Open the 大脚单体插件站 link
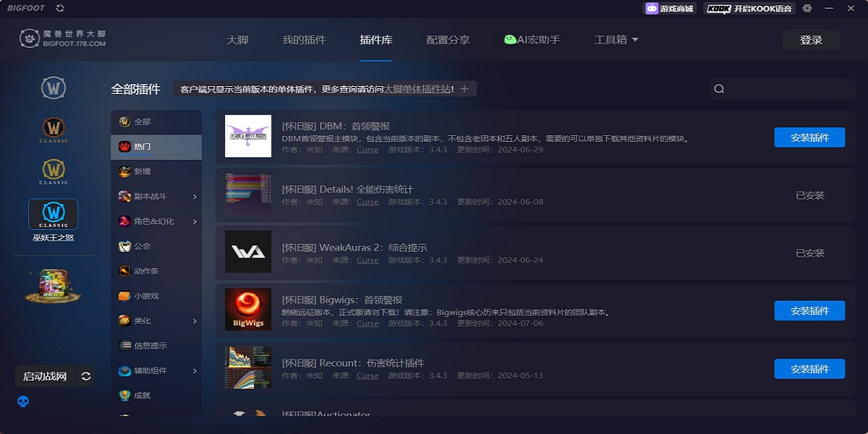 (x=417, y=89)
